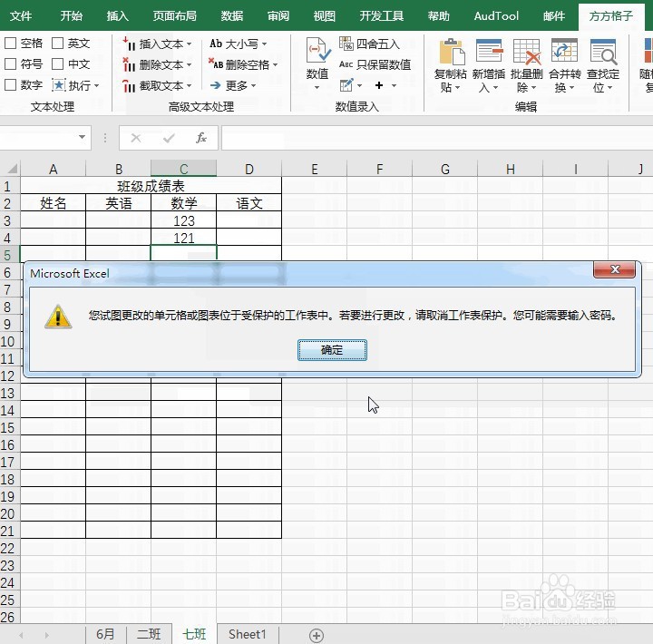Switch to the 6月 sheet tab
Viewport: 653px width, 644px height.
pyautogui.click(x=105, y=634)
